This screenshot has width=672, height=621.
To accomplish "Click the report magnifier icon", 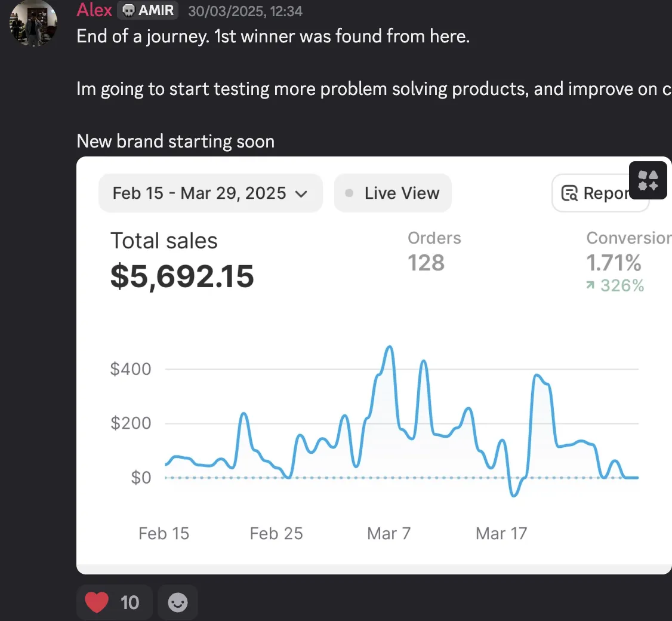I will pos(569,193).
